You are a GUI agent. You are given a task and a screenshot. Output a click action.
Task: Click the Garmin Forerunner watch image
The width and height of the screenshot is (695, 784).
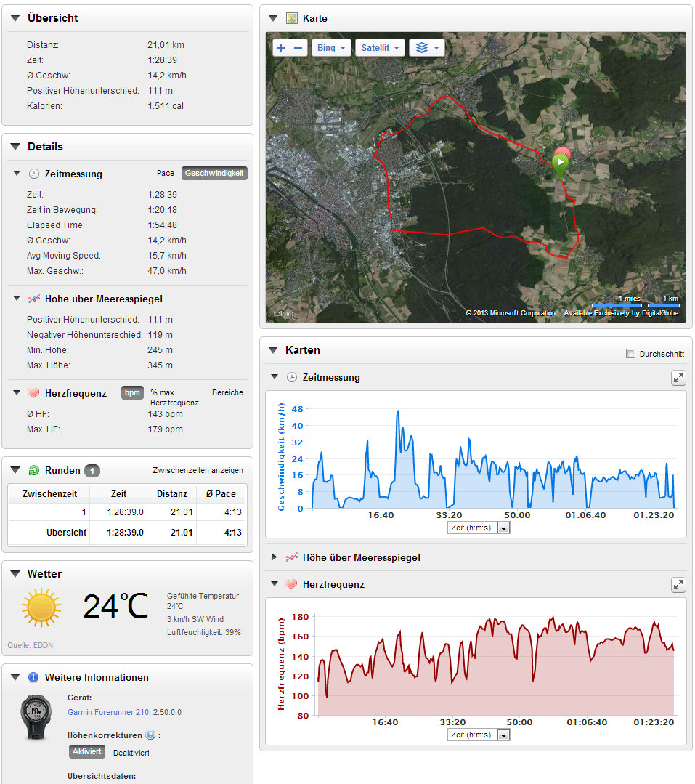[36, 716]
